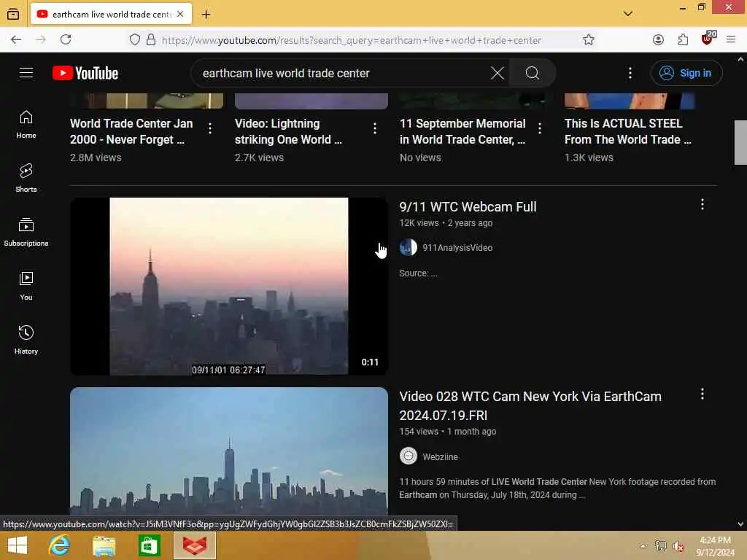Image resolution: width=747 pixels, height=560 pixels.
Task: Click the Sign in button
Action: pyautogui.click(x=686, y=73)
